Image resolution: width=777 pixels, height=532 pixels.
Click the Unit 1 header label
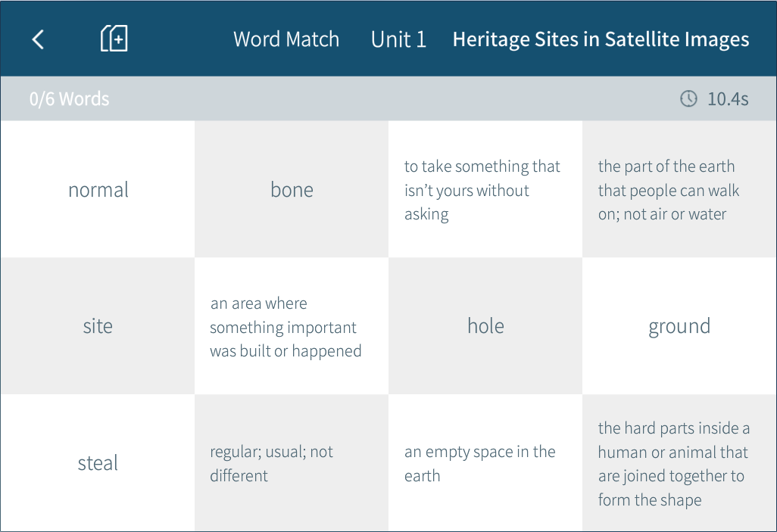[x=398, y=39]
